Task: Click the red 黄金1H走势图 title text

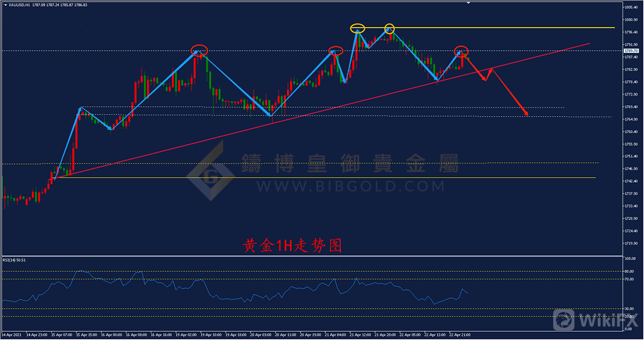Action: coord(292,245)
